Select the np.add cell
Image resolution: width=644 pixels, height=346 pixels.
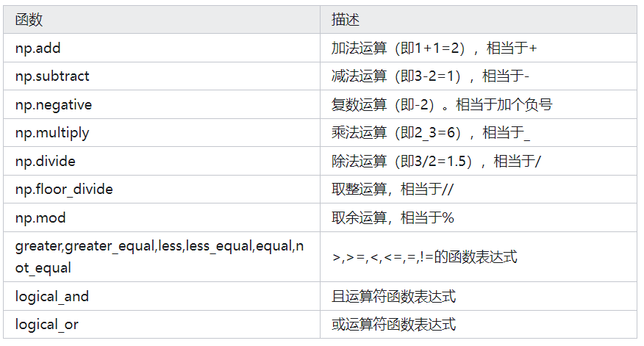tap(38, 48)
